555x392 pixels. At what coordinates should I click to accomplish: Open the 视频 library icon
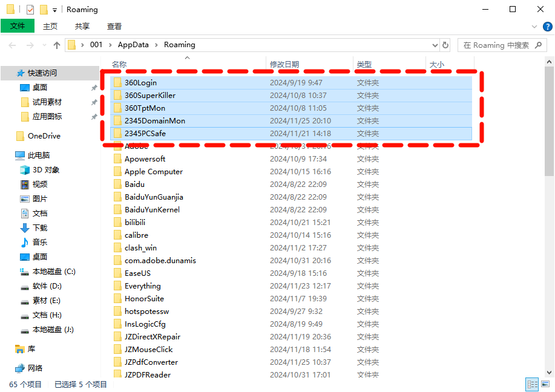pyautogui.click(x=25, y=185)
